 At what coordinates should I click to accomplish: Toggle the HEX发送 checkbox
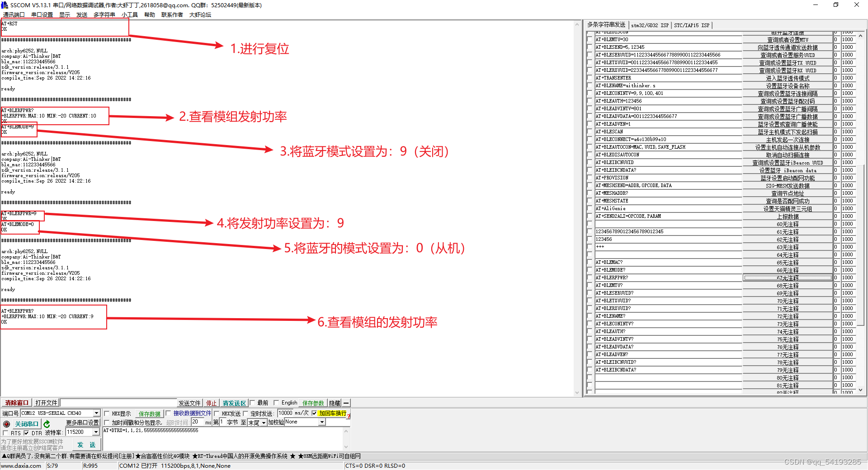217,413
